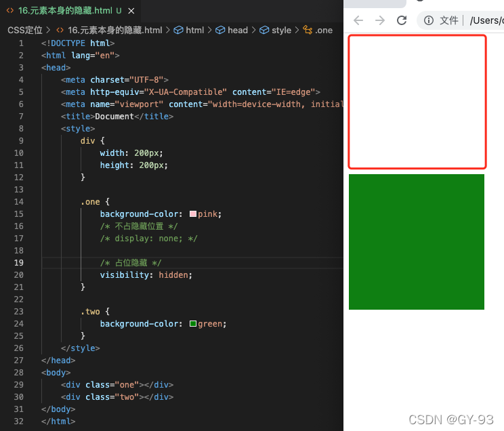Viewport: 504px width, 431px height.
Task: Click the HTML file icon in the tab
Action: pos(10,11)
